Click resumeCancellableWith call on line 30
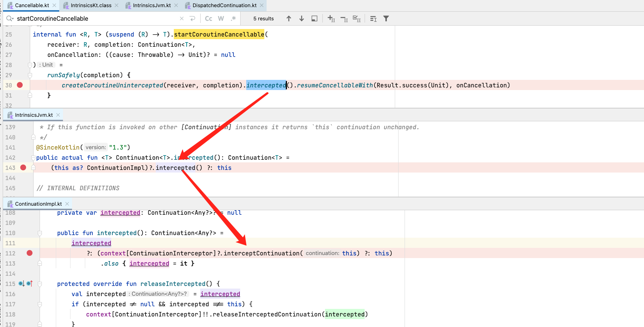The image size is (644, 327). pyautogui.click(x=335, y=85)
